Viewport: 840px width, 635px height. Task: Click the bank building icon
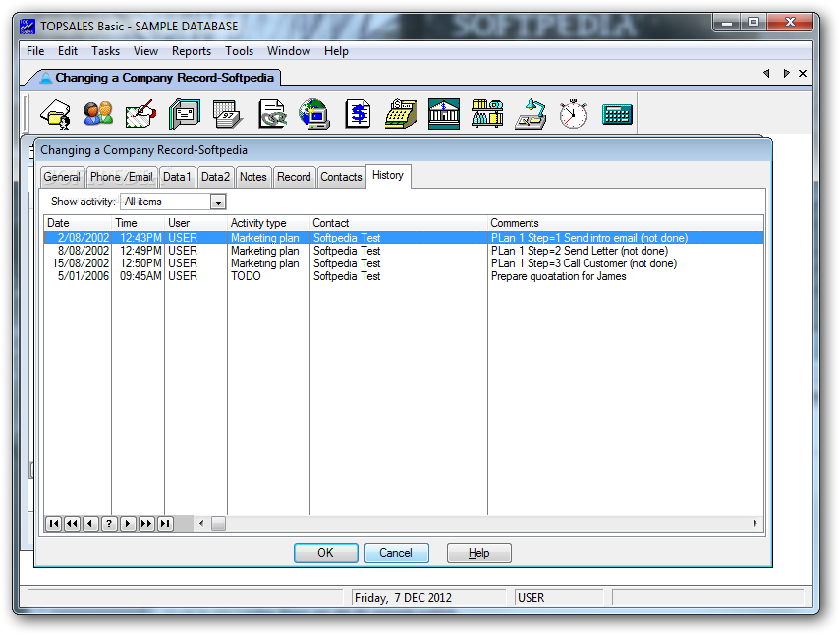click(x=443, y=114)
